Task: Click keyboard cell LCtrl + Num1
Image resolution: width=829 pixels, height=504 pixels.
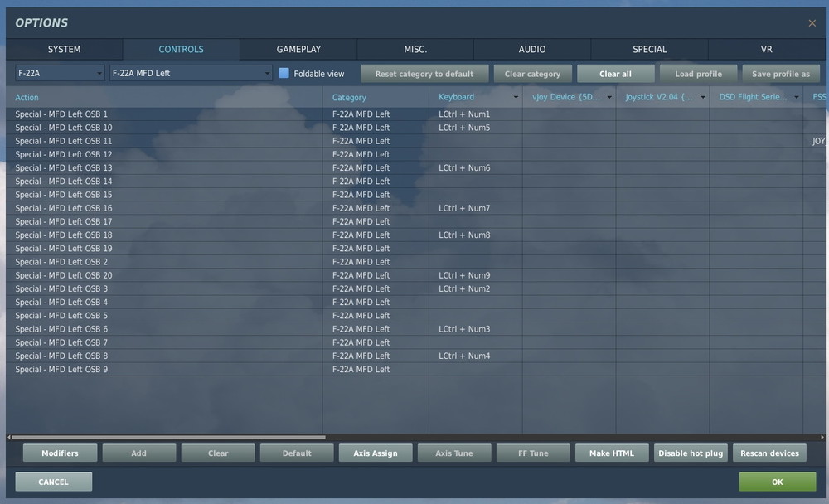Action: click(x=475, y=114)
